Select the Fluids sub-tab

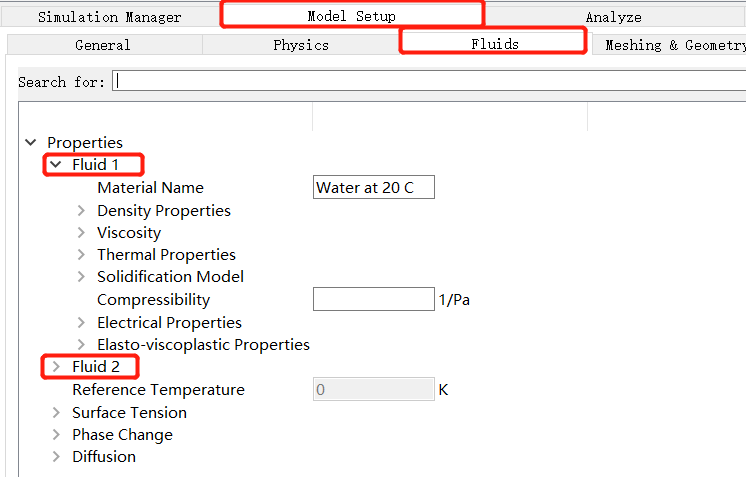point(494,44)
